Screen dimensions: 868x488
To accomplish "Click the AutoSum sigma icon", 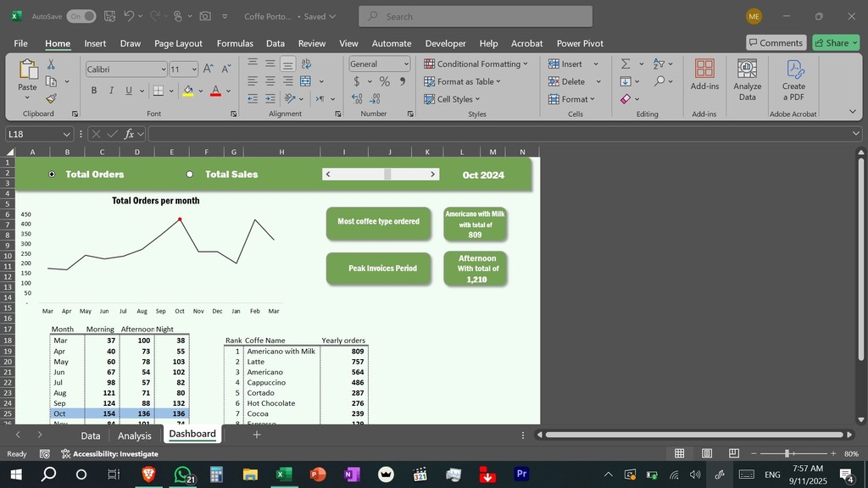I will (626, 64).
